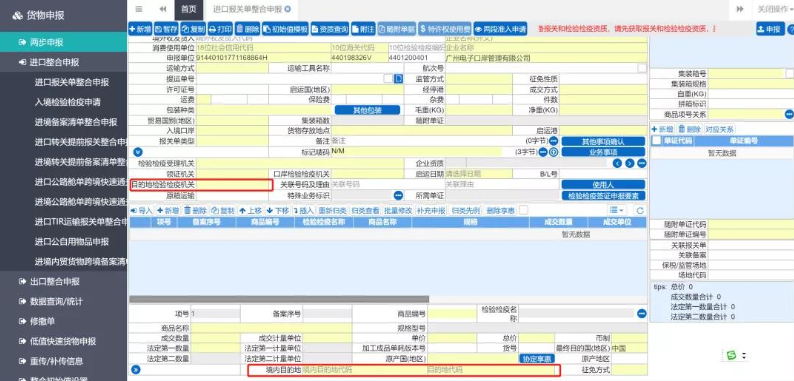
Task: Click the 复制 copy button in top toolbar
Action: click(x=193, y=29)
